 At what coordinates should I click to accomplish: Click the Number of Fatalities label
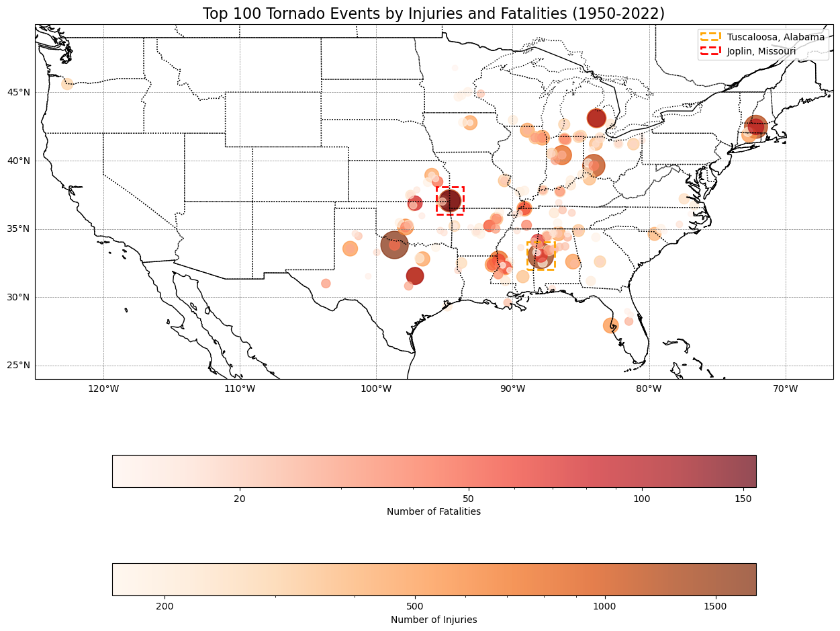434,511
